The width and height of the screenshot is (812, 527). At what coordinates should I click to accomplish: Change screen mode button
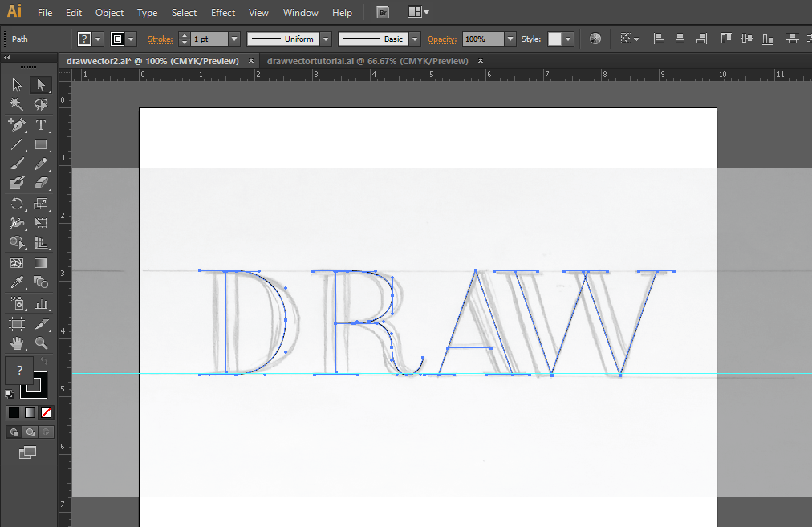click(27, 452)
